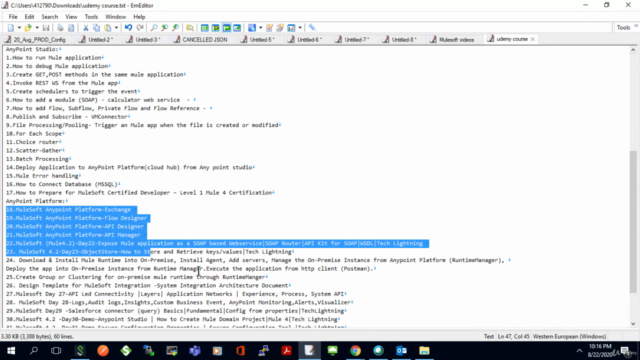The height and width of the screenshot is (360, 640).
Task: Click the taskbar search icon
Action: point(34,351)
